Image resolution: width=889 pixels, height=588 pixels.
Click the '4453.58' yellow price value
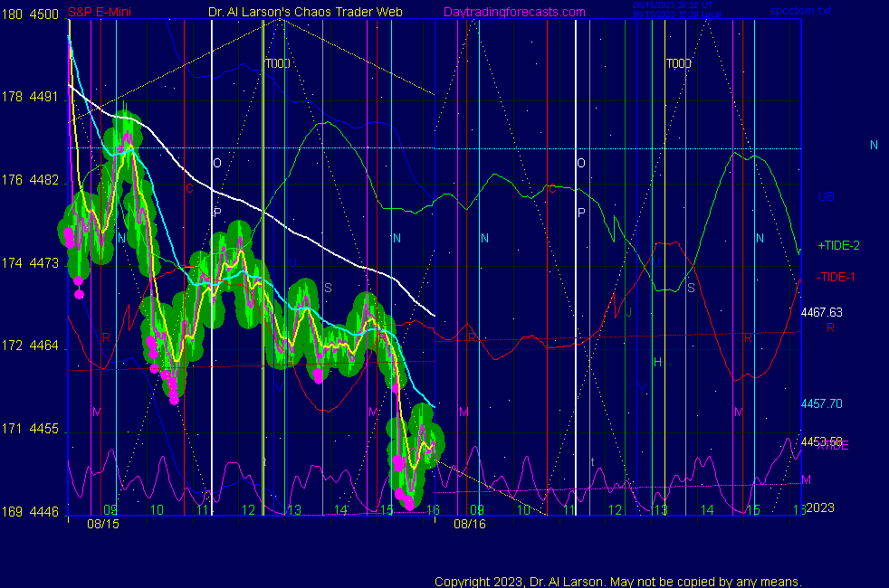pyautogui.click(x=821, y=441)
